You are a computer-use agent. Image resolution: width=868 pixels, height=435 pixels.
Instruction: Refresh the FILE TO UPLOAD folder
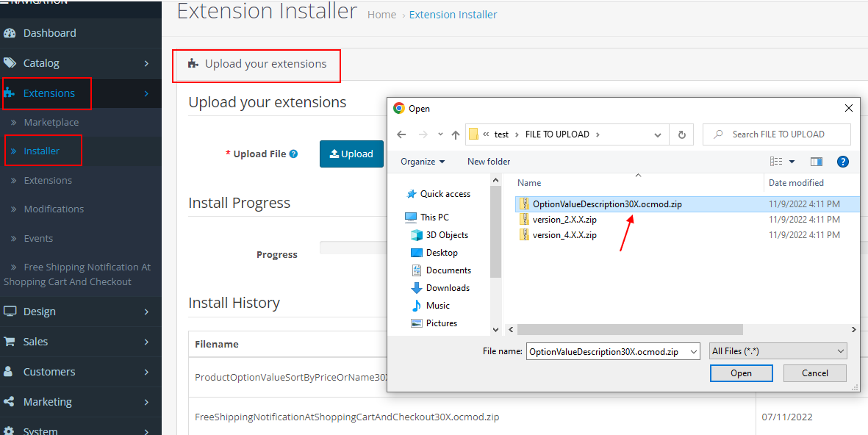click(681, 134)
